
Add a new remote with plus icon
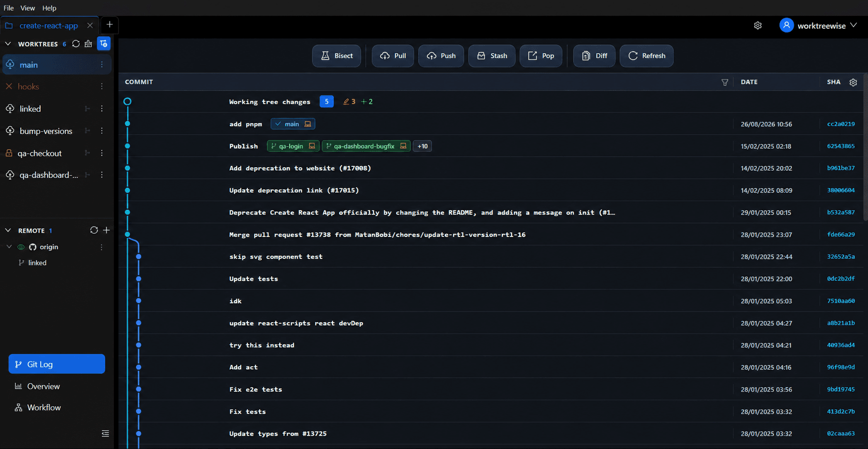click(106, 230)
